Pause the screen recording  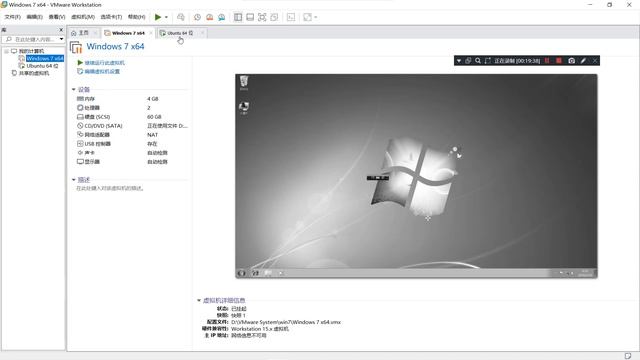[547, 60]
